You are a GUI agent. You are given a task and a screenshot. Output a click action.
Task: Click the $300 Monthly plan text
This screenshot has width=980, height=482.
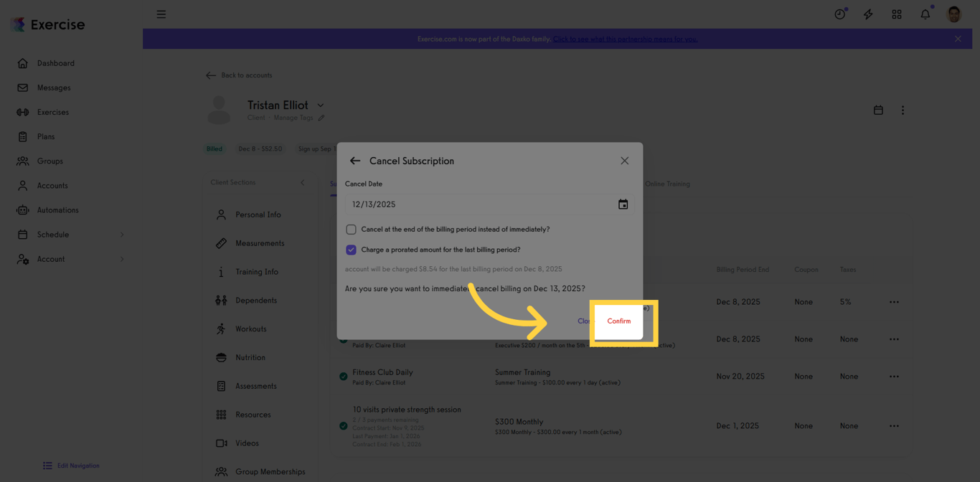click(x=519, y=422)
